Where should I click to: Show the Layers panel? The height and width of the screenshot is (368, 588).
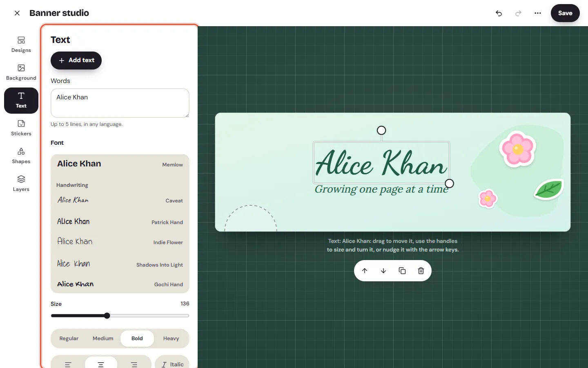tap(21, 184)
